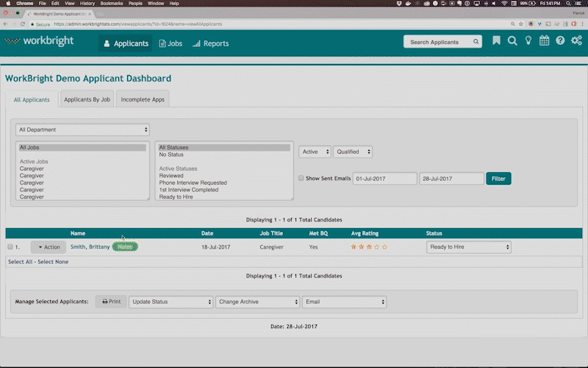Click the browser back arrow
This screenshot has height=368, width=588.
tap(6, 24)
